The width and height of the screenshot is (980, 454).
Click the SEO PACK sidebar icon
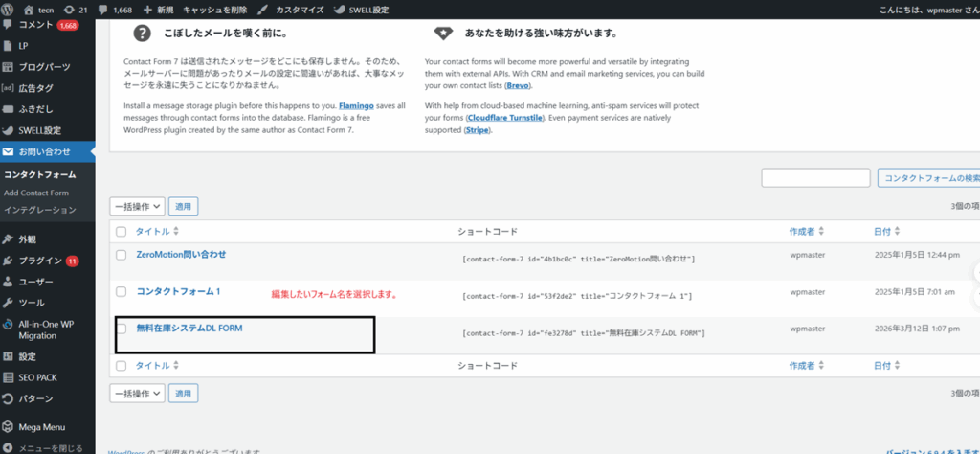pyautogui.click(x=9, y=377)
